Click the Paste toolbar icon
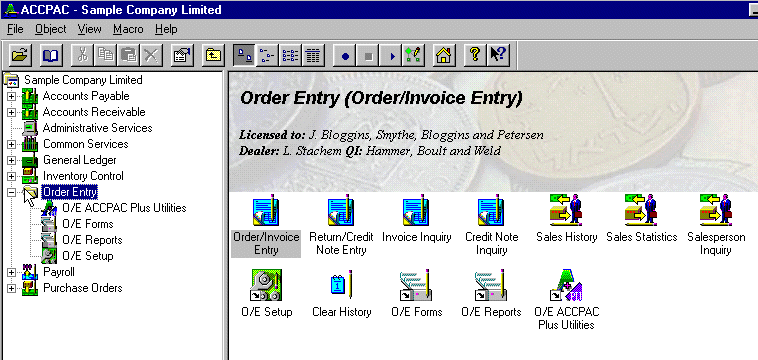The width and height of the screenshot is (758, 360). pos(129,55)
